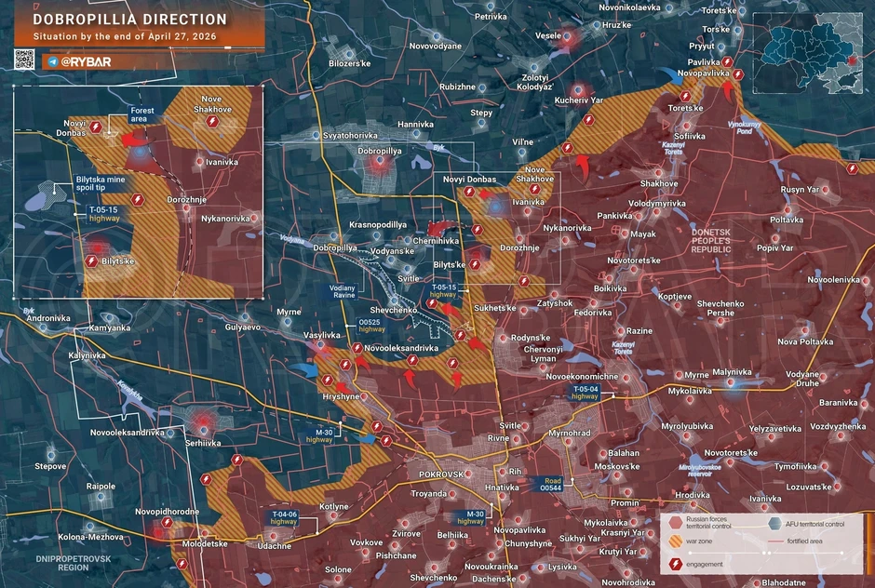Viewport: 875px width, 588px height.
Task: Select the "Bilytska mine spoil tip" label
Action: click(x=101, y=183)
